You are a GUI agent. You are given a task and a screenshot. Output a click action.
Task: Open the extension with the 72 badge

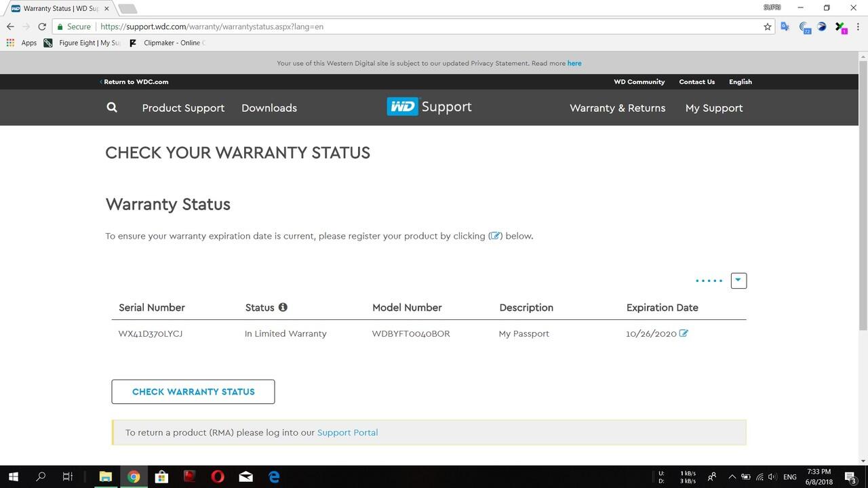(805, 28)
